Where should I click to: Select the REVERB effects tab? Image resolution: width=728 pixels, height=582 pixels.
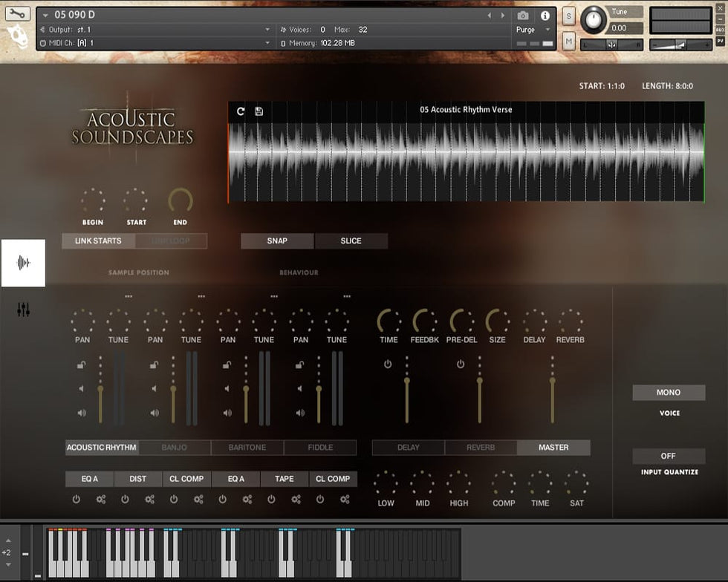(481, 448)
